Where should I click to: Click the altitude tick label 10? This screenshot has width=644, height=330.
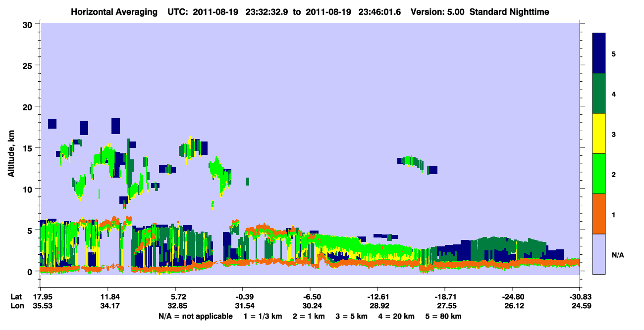click(28, 189)
